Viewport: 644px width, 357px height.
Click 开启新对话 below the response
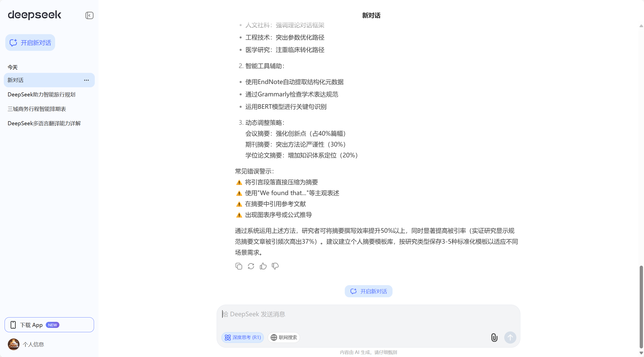(x=368, y=291)
